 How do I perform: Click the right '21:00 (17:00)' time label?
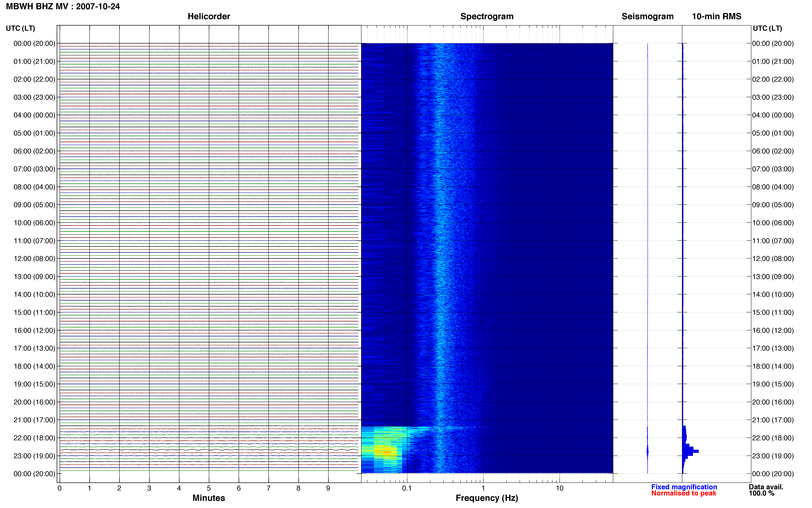(773, 420)
